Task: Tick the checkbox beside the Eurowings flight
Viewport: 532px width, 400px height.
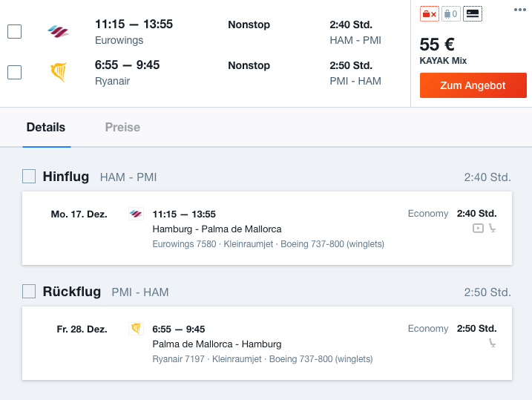Action: coord(15,31)
